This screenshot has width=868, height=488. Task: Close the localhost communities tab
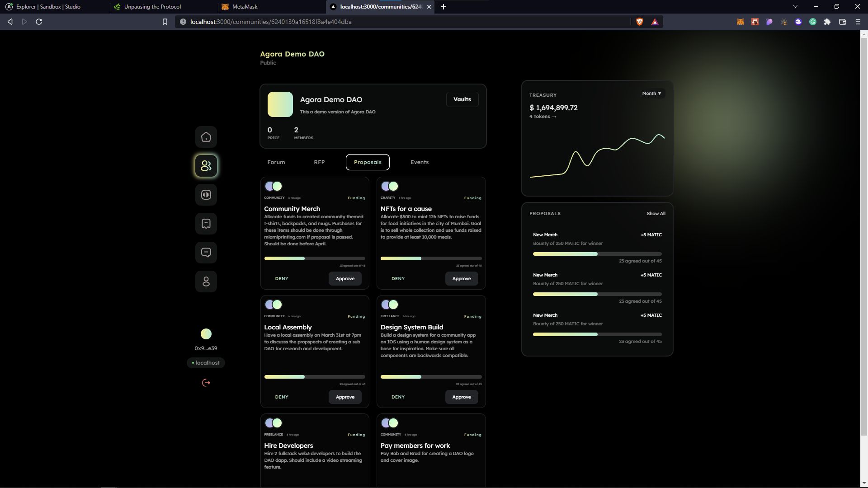click(429, 7)
